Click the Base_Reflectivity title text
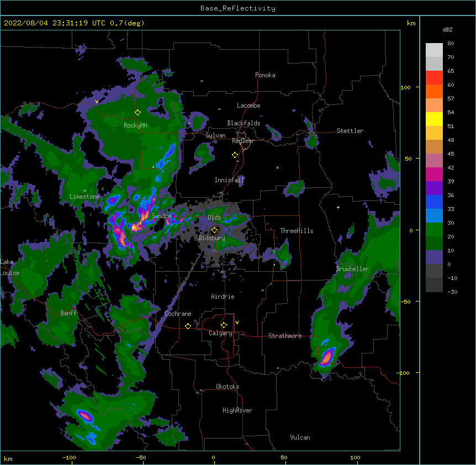The width and height of the screenshot is (476, 465). click(x=238, y=8)
